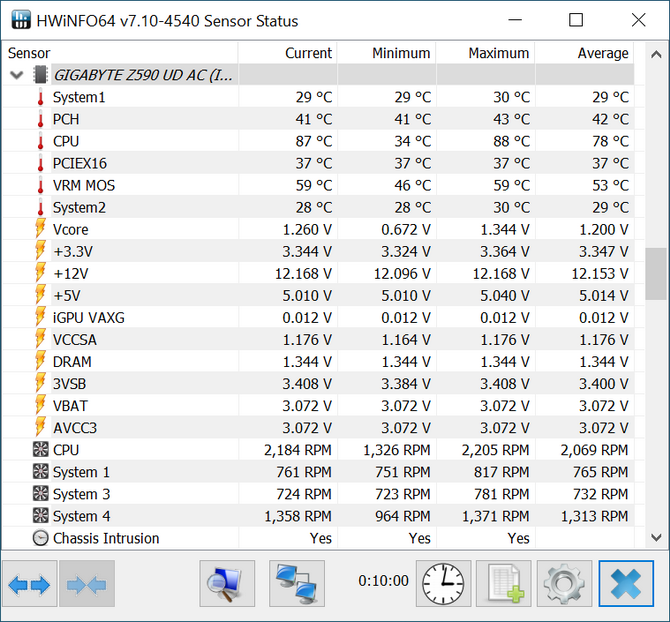Click the Maximum column header
Screen dimensions: 670x622
[485, 53]
